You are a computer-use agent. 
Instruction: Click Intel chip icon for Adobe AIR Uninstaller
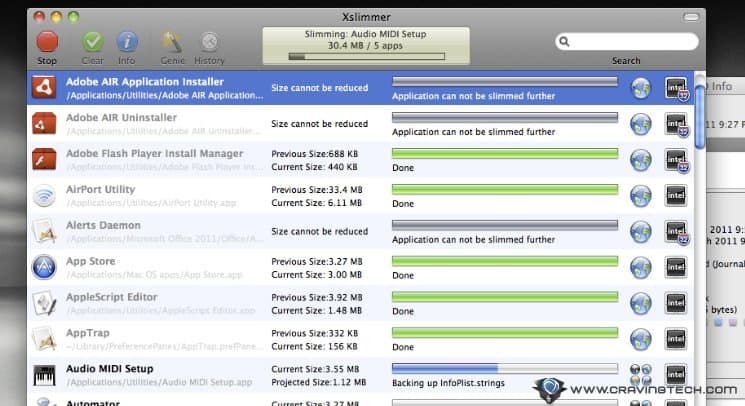[676, 124]
